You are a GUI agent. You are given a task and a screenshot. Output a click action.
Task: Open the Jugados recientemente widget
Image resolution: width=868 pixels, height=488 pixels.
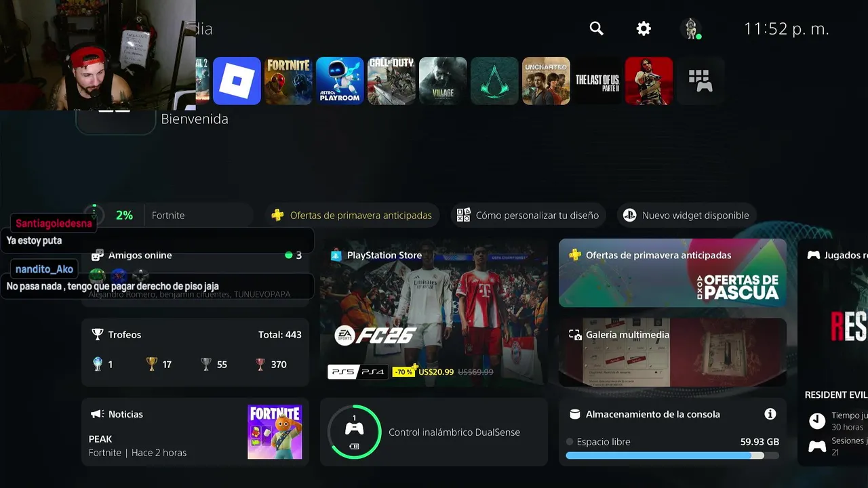tap(833, 352)
